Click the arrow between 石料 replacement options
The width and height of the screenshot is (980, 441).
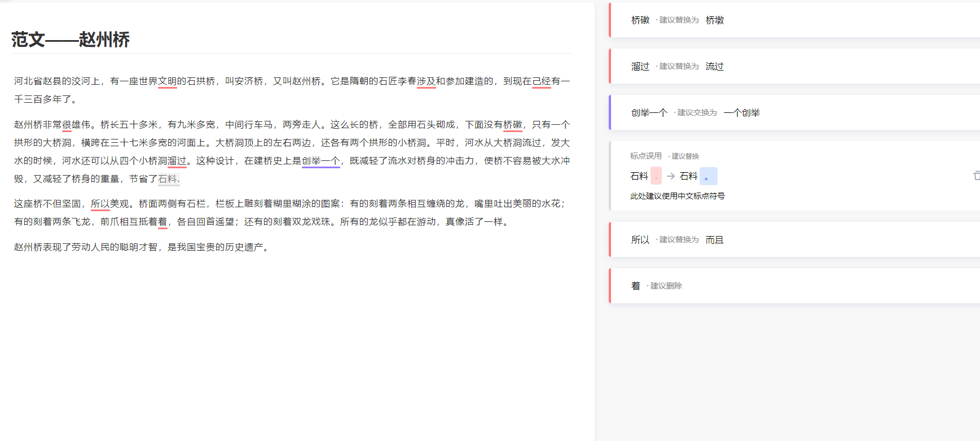(671, 176)
